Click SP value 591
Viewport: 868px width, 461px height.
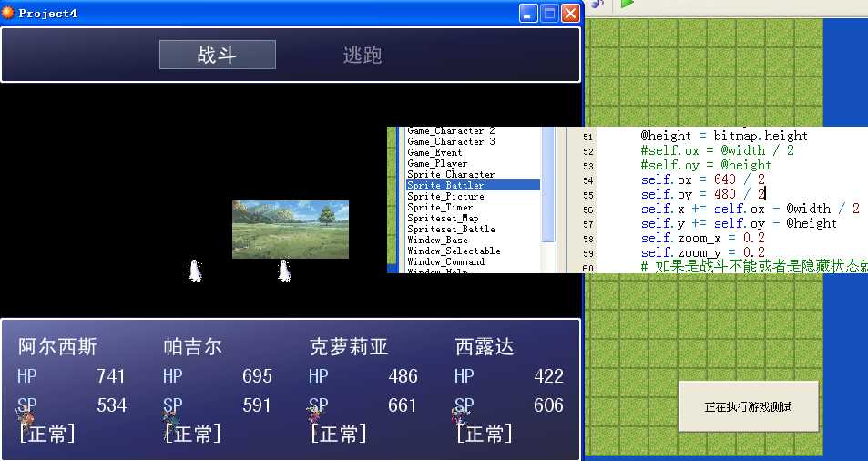(257, 405)
